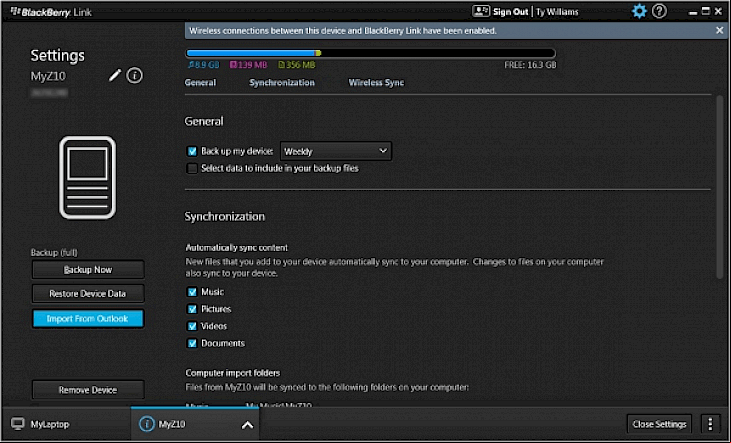
Task: Click the user account icon beside Sign Out
Action: (481, 11)
